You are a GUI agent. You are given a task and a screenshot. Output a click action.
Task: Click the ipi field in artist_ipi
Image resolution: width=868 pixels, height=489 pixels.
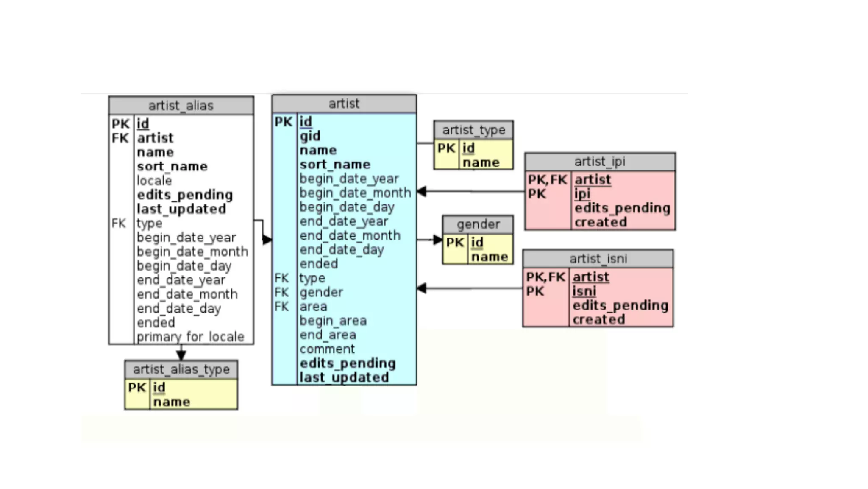(x=582, y=194)
